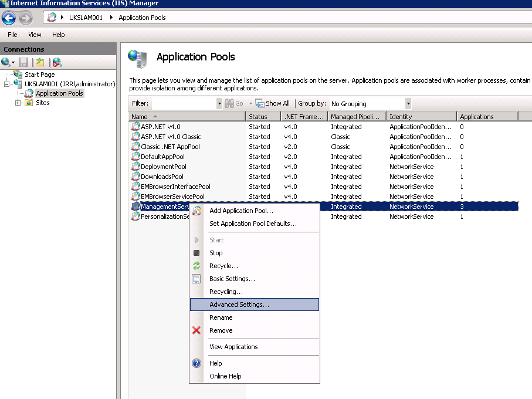532x399 pixels.
Task: Click the DefaultAppPool row icon
Action: [135, 157]
